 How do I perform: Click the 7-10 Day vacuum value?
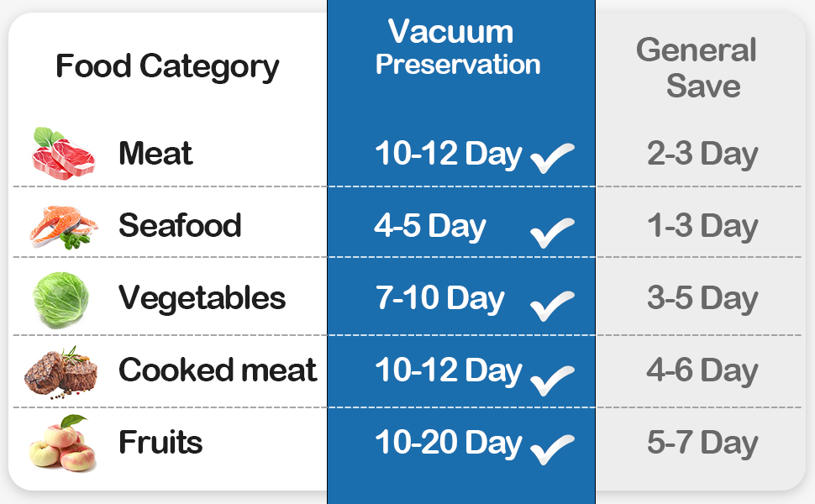pos(440,298)
